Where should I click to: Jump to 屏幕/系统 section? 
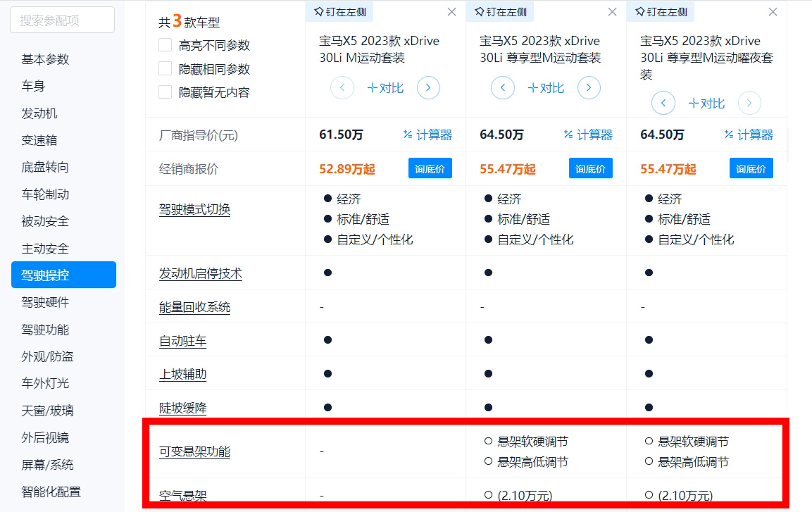click(48, 464)
